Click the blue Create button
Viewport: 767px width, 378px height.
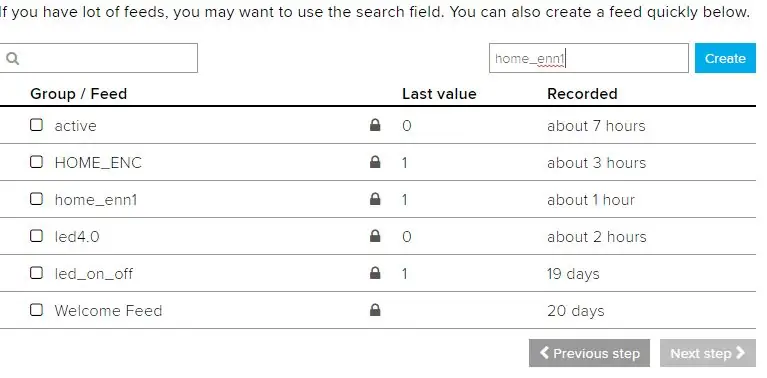725,58
